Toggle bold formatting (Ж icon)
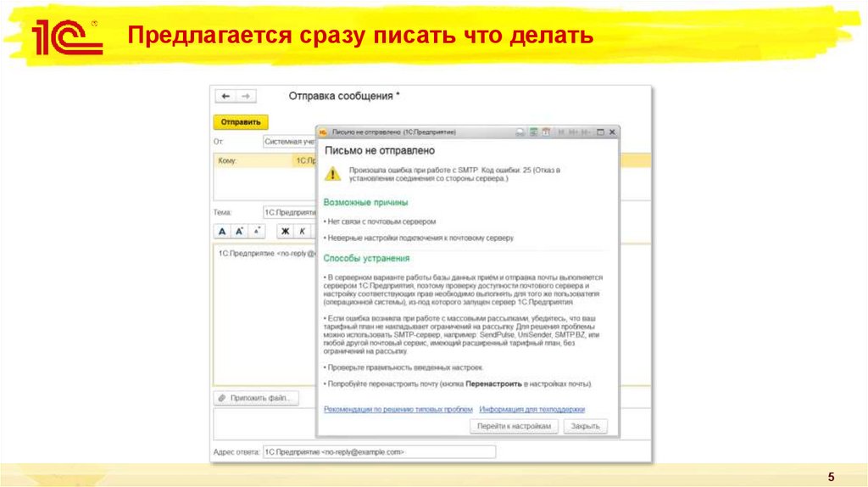Screen dimensions: 868x487 coord(285,232)
